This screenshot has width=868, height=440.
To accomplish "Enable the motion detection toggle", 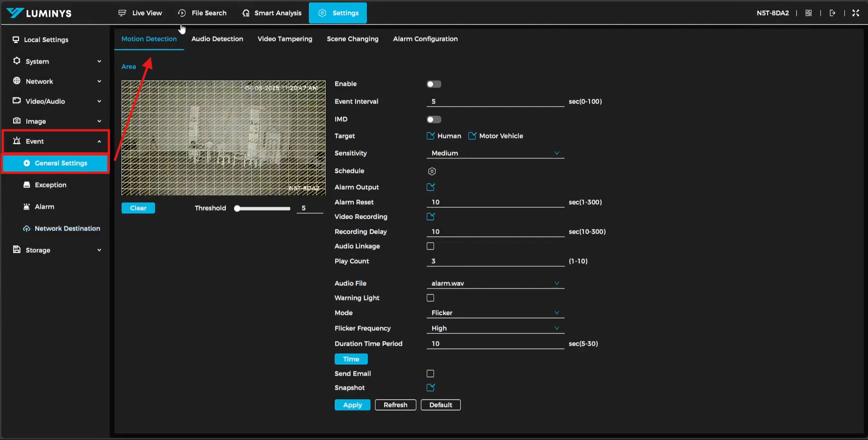I will click(434, 84).
